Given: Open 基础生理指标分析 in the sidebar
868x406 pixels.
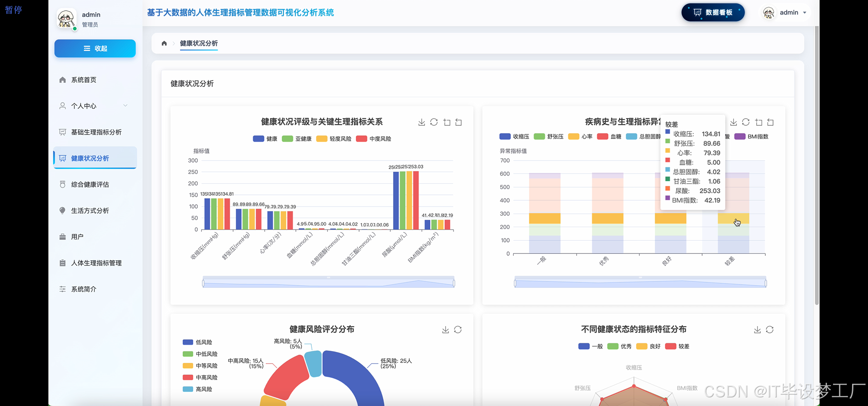Looking at the screenshot, I should pyautogui.click(x=95, y=132).
